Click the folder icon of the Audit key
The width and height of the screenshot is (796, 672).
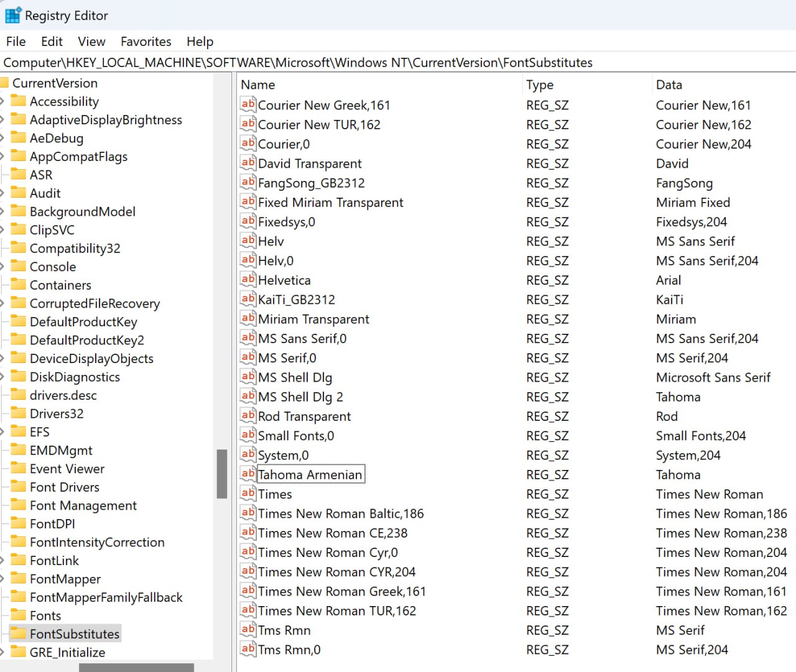tap(19, 193)
